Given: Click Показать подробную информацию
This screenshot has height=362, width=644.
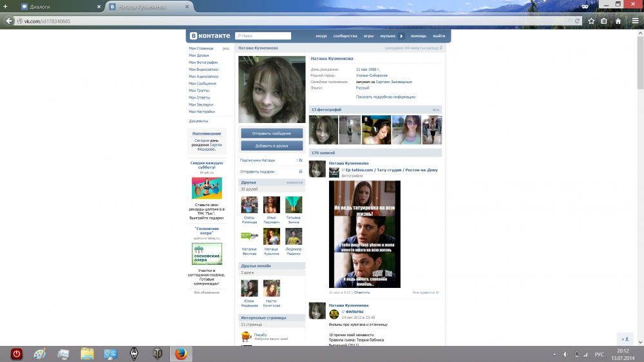Looking at the screenshot, I should point(385,97).
